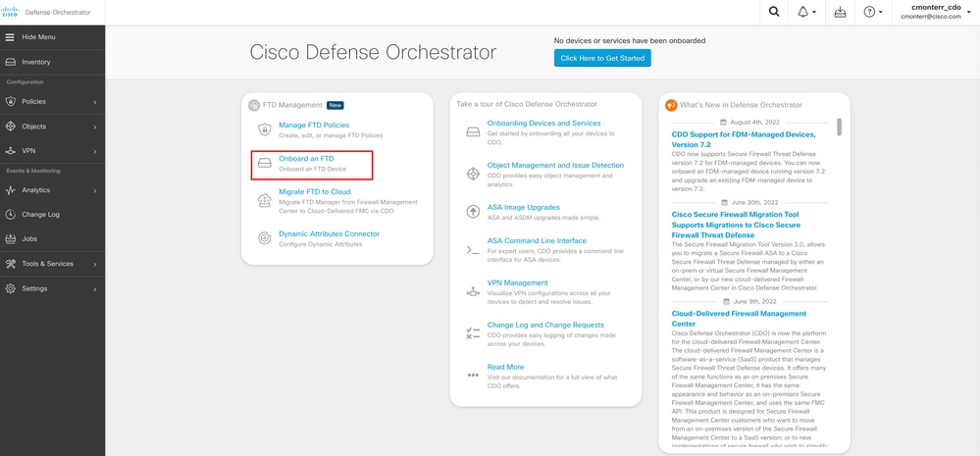Expand the Analytics submenu chevron
The image size is (980, 456).
95,190
